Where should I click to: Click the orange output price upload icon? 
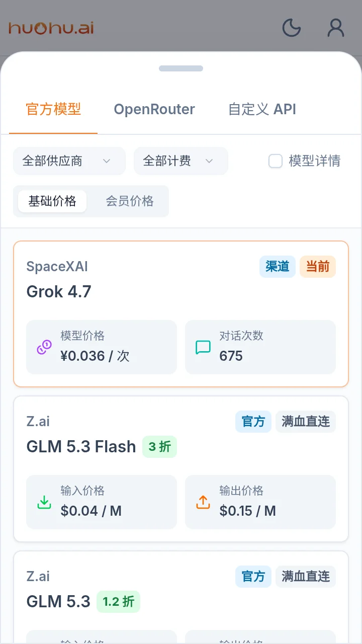click(x=203, y=502)
